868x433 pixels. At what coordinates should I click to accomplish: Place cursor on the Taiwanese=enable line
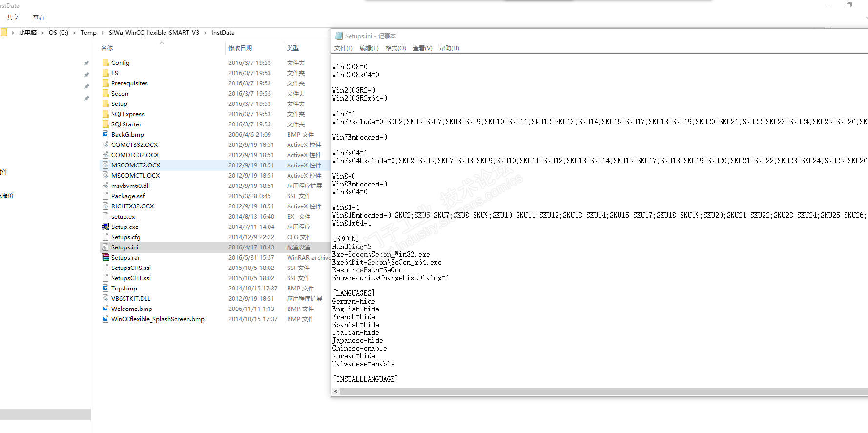[x=364, y=364]
